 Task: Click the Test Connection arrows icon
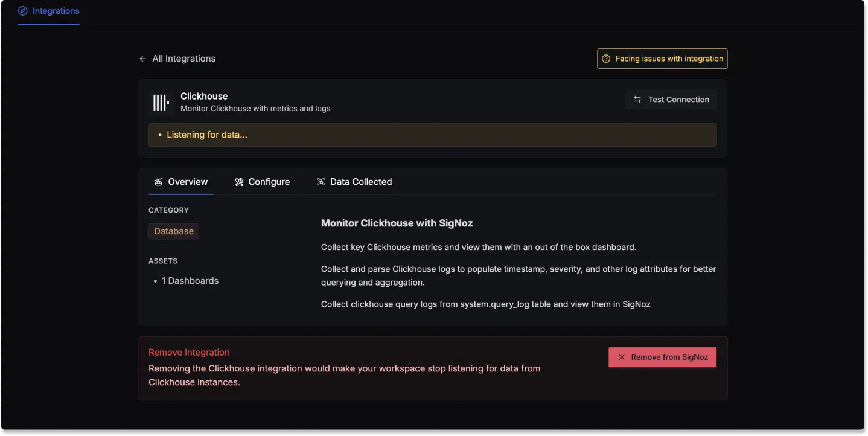637,100
